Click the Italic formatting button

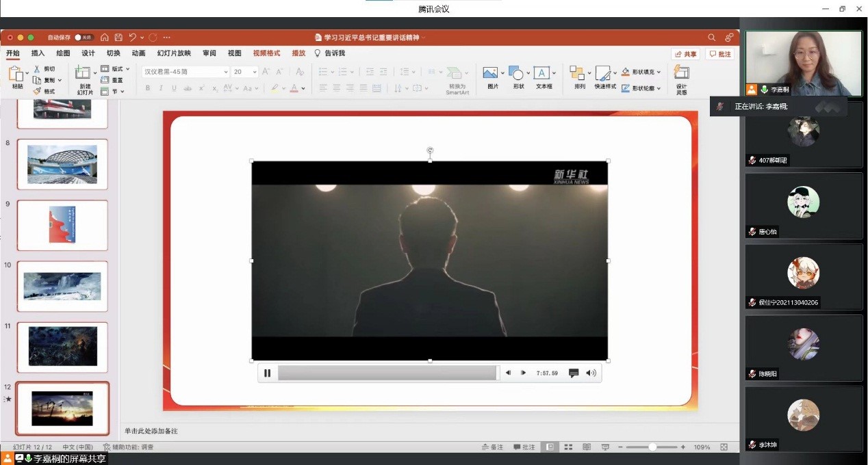click(x=161, y=88)
